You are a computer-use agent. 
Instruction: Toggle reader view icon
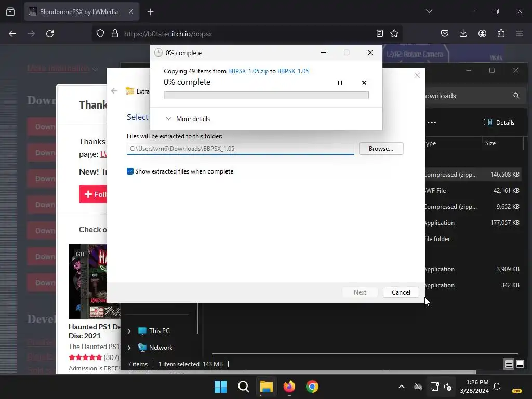point(380,33)
